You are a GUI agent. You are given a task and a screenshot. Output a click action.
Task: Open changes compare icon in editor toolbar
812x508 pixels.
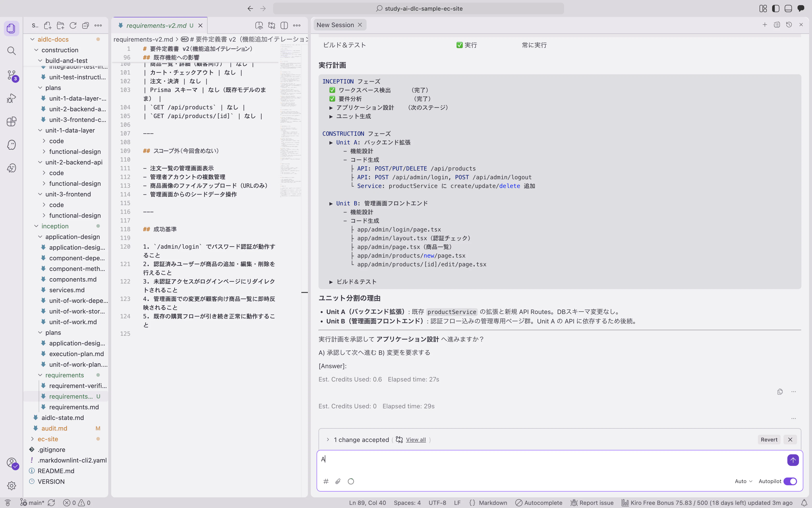tap(271, 25)
